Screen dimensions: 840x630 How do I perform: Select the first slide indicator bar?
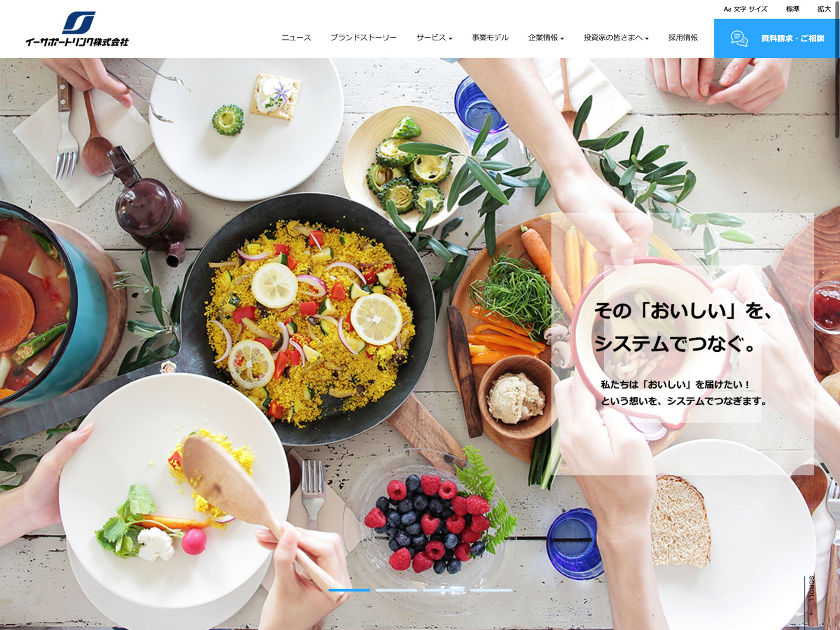(349, 590)
